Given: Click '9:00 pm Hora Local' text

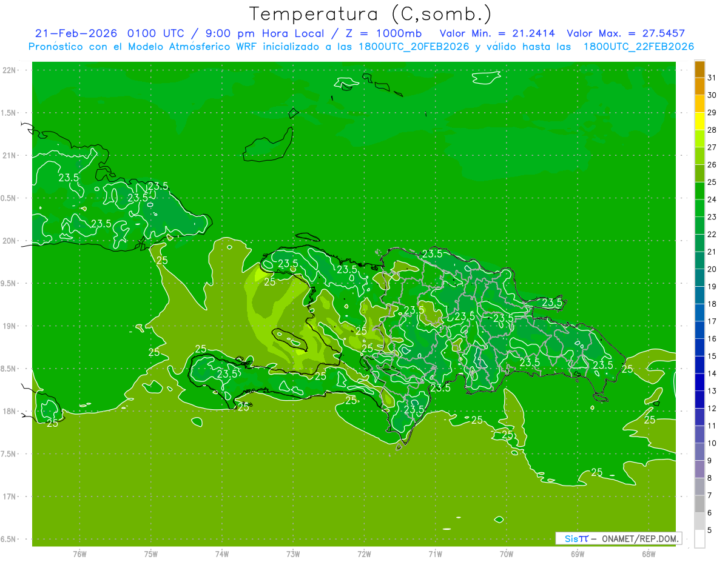Looking at the screenshot, I should point(265,33).
